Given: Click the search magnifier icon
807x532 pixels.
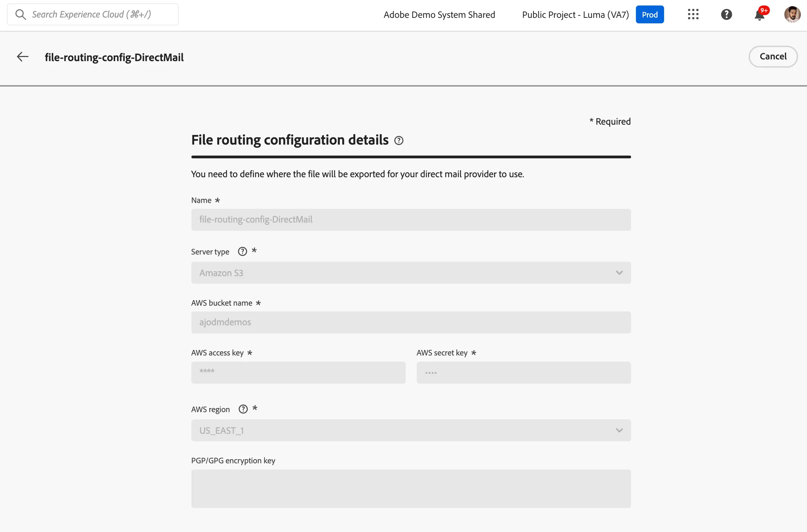Looking at the screenshot, I should (x=21, y=14).
